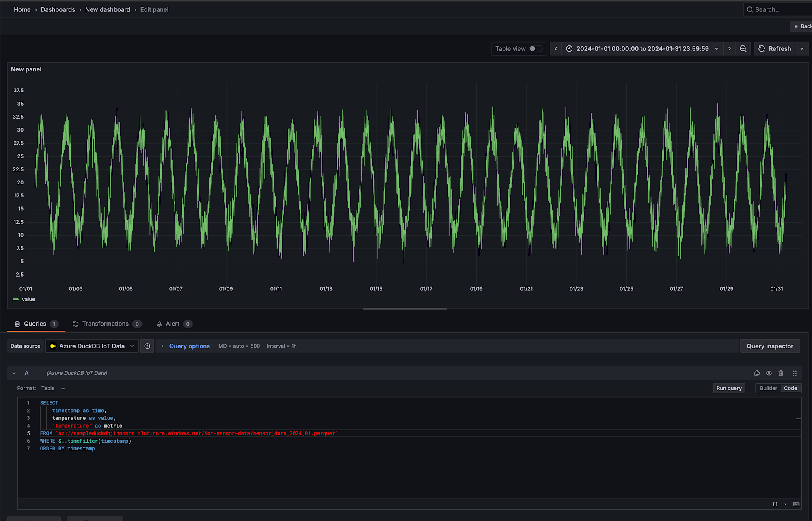This screenshot has width=812, height=521.
Task: Open refresh interval dropdown arrow
Action: tap(802, 49)
